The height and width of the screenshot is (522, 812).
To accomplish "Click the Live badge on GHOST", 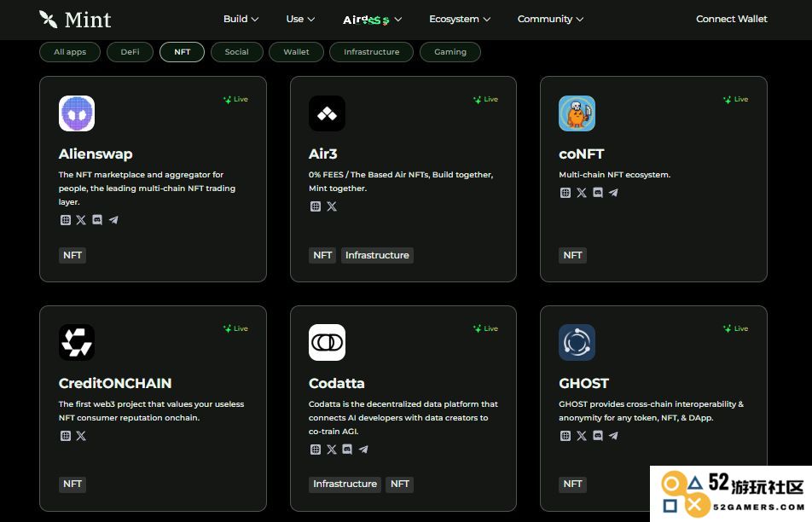I will [736, 329].
